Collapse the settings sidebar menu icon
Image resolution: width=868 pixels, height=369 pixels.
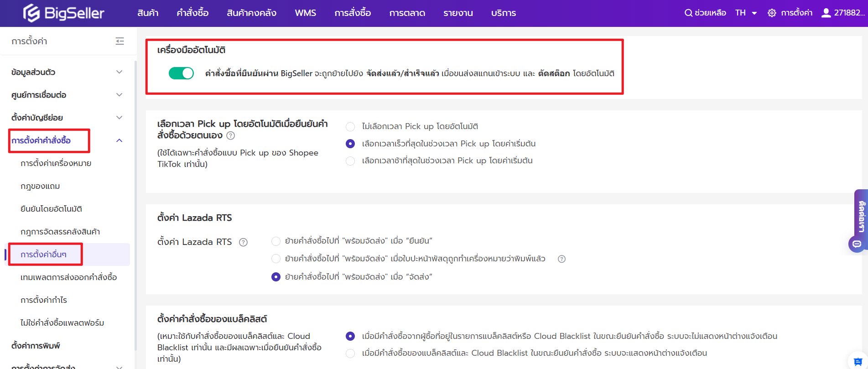click(120, 42)
